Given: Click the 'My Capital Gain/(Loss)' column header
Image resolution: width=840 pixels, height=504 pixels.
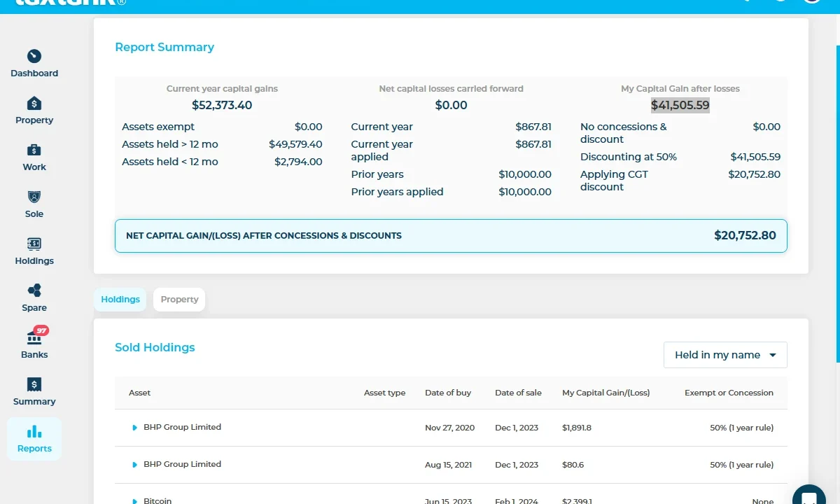Looking at the screenshot, I should pos(605,393).
